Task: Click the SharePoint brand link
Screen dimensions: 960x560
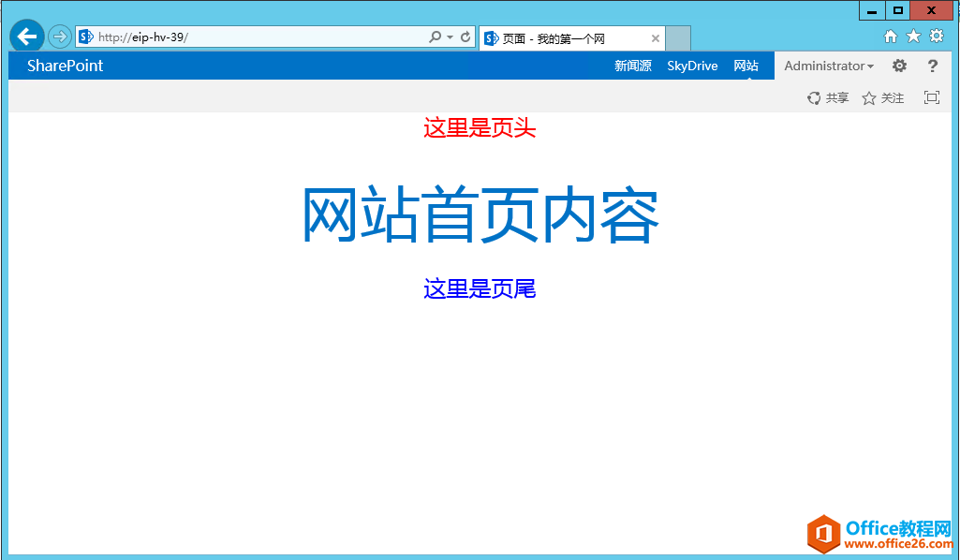Action: pyautogui.click(x=65, y=66)
